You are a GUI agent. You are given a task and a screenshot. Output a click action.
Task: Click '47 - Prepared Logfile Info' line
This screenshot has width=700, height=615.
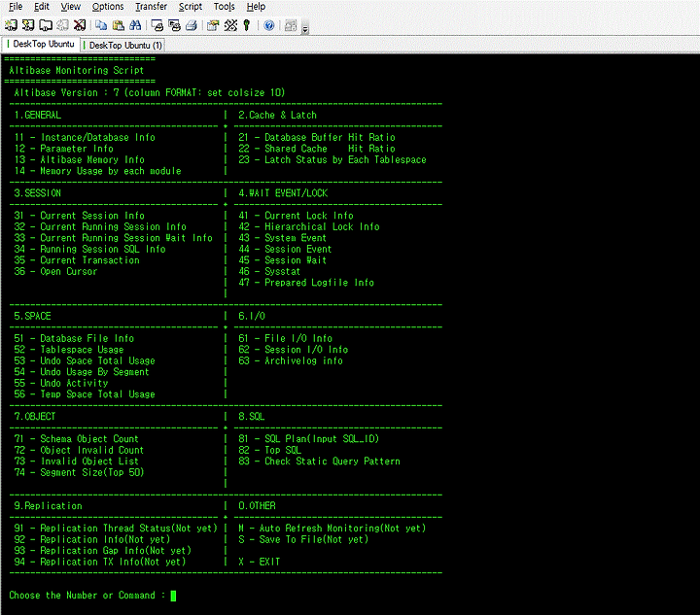tap(306, 283)
